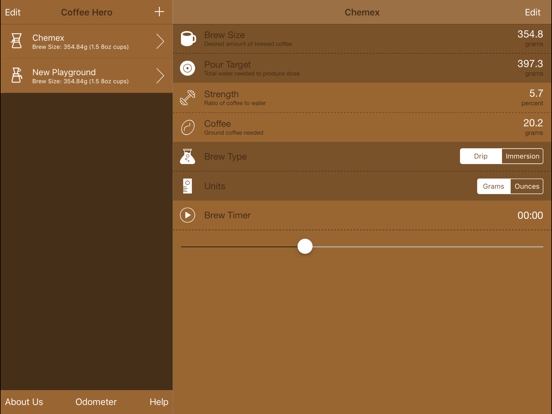Click the Strength label
The height and width of the screenshot is (414, 552).
pyautogui.click(x=221, y=94)
